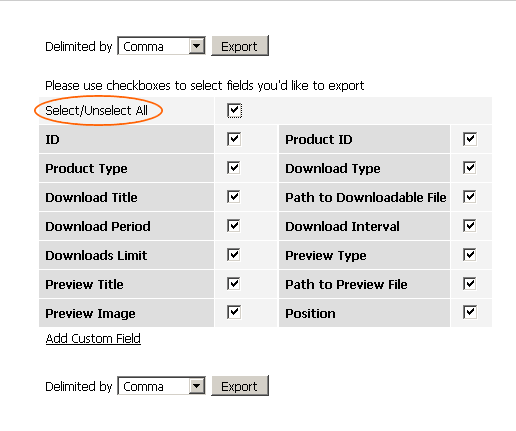
Task: Disable the Downloads Limit checkbox
Action: click(x=234, y=255)
